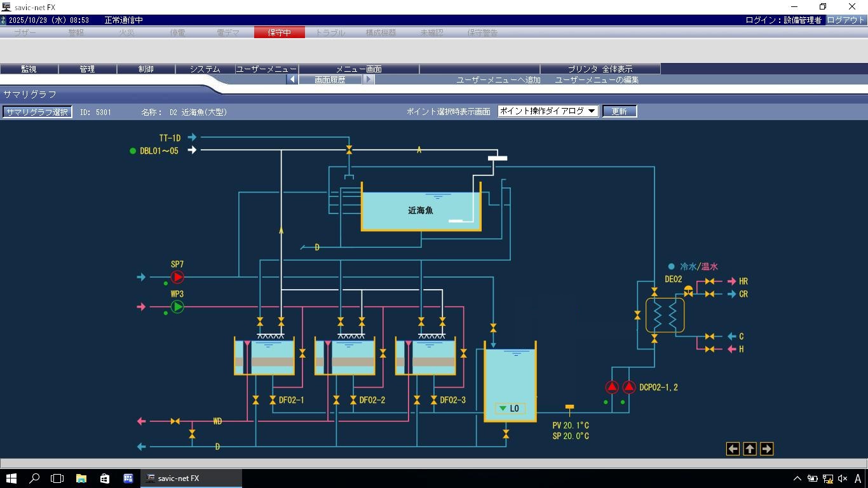Click the right arrow navigation icon
The height and width of the screenshot is (488, 868).
pyautogui.click(x=766, y=449)
